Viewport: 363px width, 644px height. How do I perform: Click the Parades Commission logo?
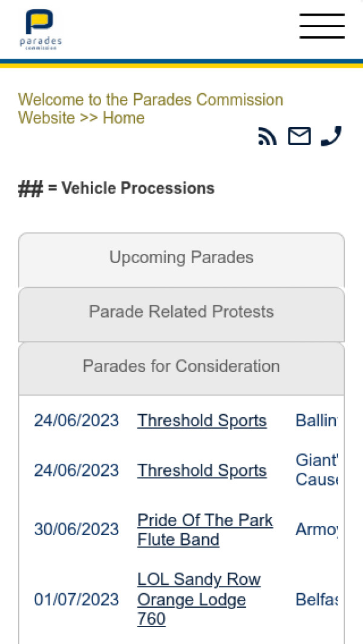[40, 30]
